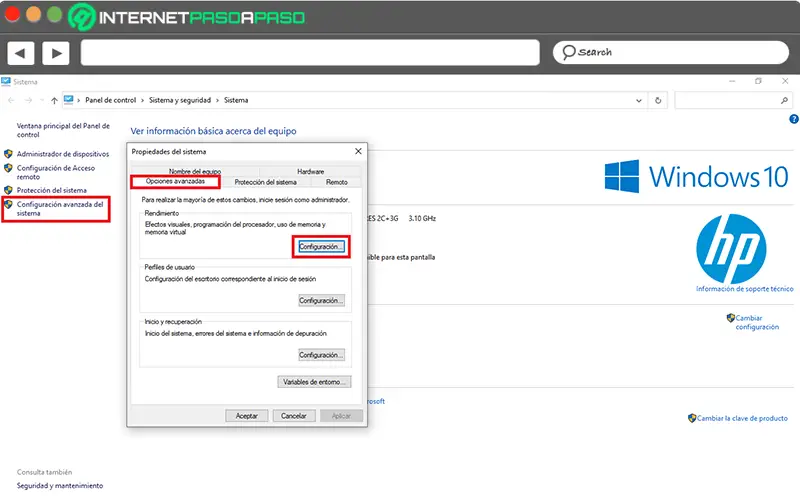Viewport: 800px width, 500px height.
Task: Click Configuración button under Perfiles de usuario
Action: [x=321, y=301]
